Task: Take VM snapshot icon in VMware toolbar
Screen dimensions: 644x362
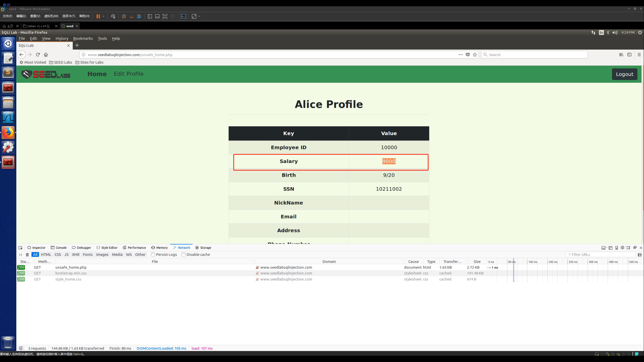Action: 124,16
